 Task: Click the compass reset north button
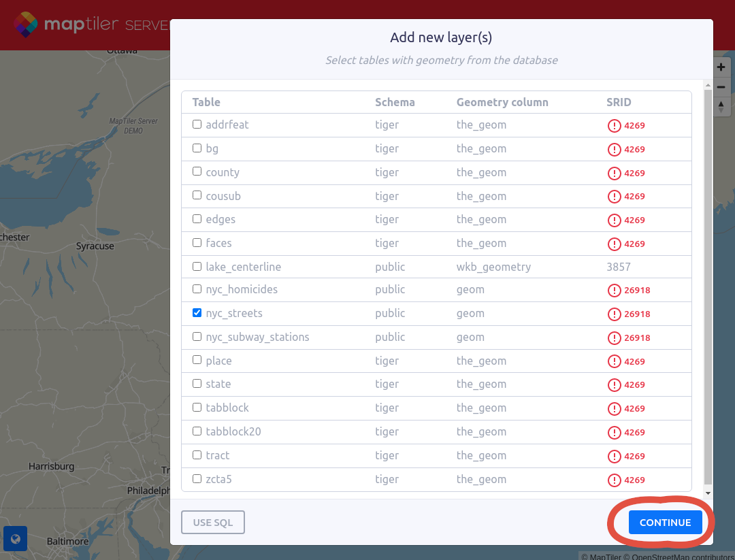(x=721, y=106)
